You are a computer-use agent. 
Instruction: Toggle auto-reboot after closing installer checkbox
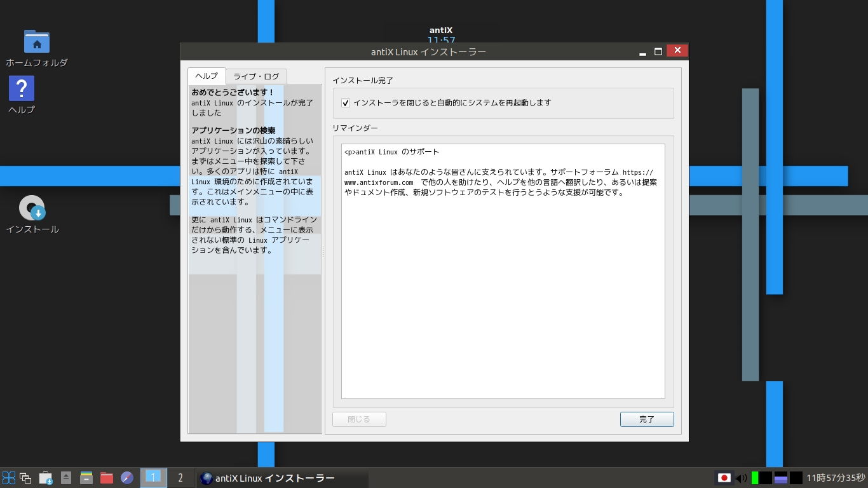click(x=346, y=103)
